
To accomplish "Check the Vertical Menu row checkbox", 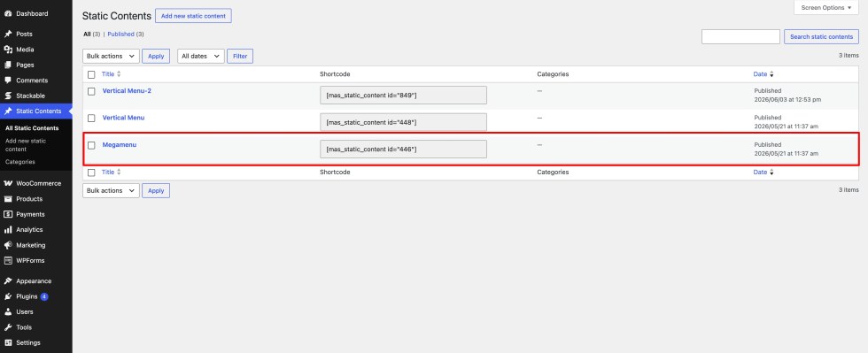I will click(x=91, y=119).
